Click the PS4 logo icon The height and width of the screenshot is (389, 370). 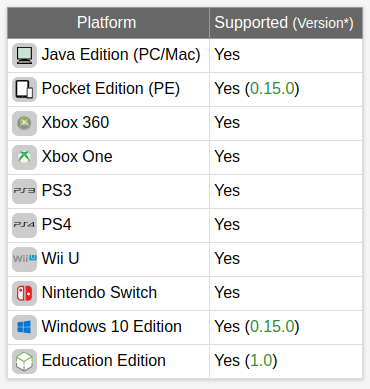tap(24, 225)
